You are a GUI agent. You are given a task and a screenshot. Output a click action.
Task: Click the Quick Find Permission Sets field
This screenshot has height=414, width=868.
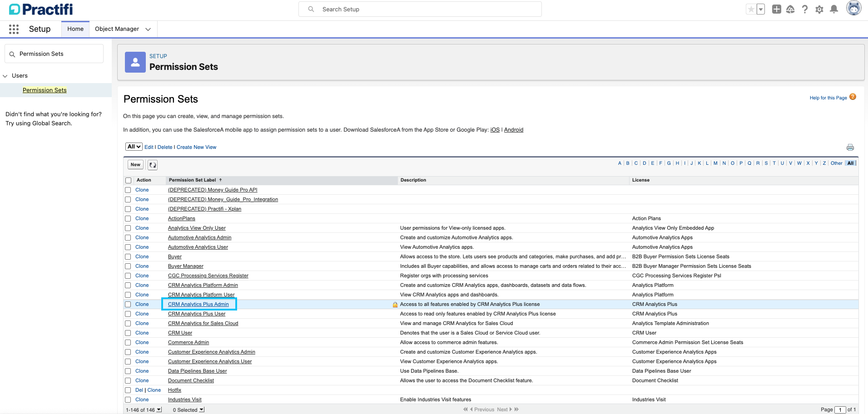point(54,54)
